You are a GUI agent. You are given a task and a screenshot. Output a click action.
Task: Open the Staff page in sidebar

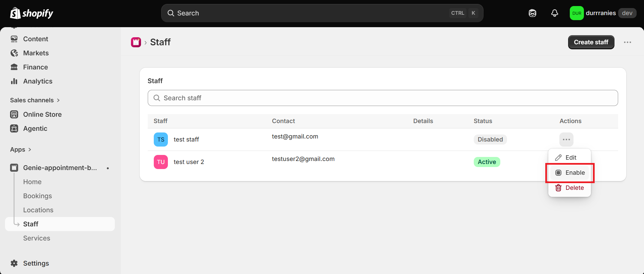(x=60, y=224)
